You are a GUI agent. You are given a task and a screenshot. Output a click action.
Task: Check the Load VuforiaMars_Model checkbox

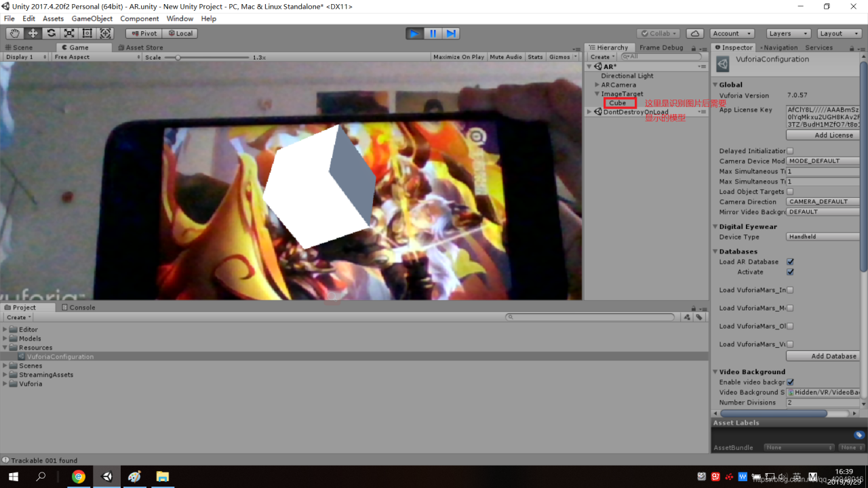pos(790,308)
